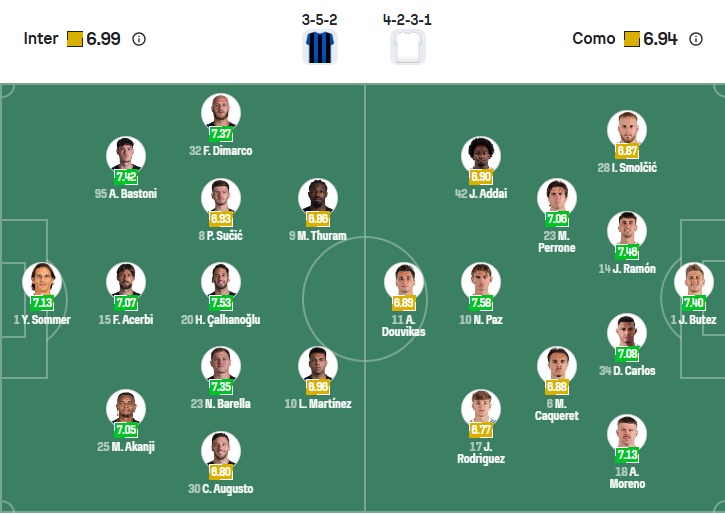Select the 4-2-3-1 formation label
The image size is (725, 515).
point(407,19)
